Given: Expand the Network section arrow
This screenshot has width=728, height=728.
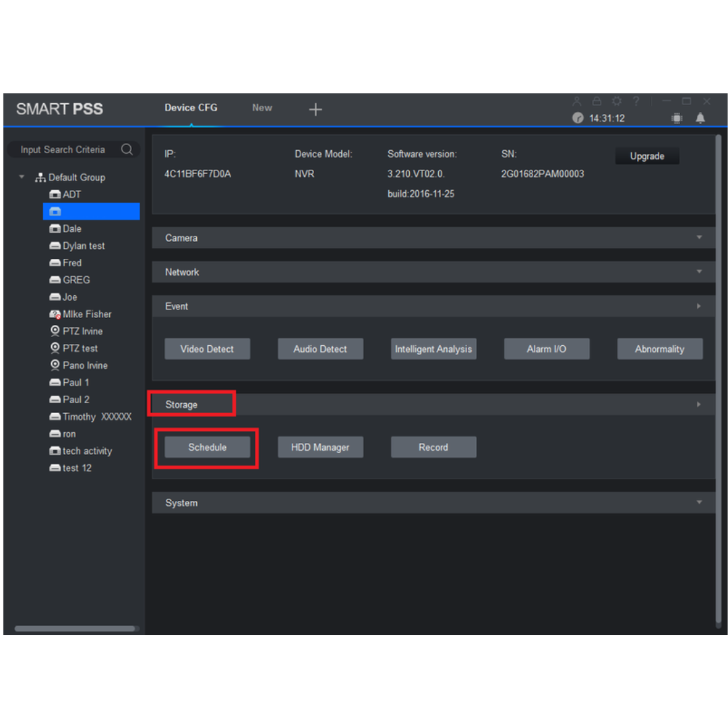Looking at the screenshot, I should 699,271.
